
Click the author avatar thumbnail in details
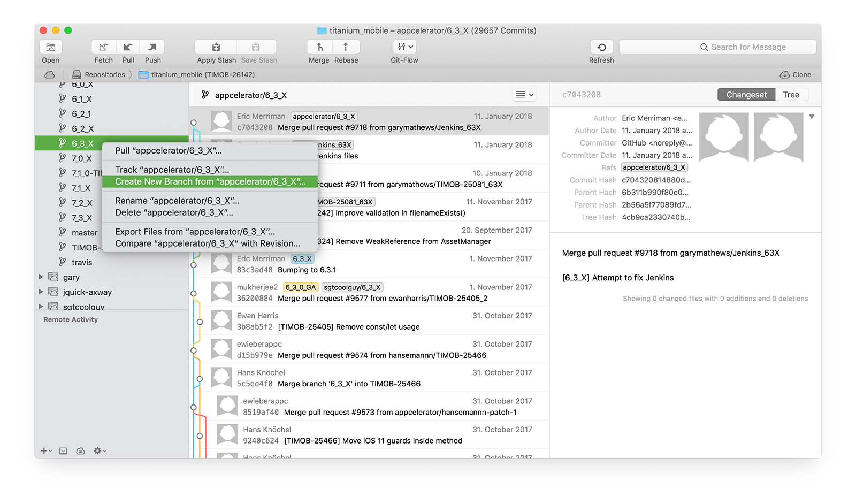(x=723, y=137)
